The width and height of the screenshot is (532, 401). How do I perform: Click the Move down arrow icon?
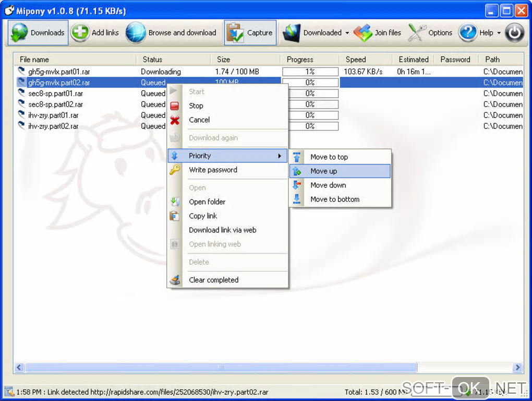pos(297,185)
